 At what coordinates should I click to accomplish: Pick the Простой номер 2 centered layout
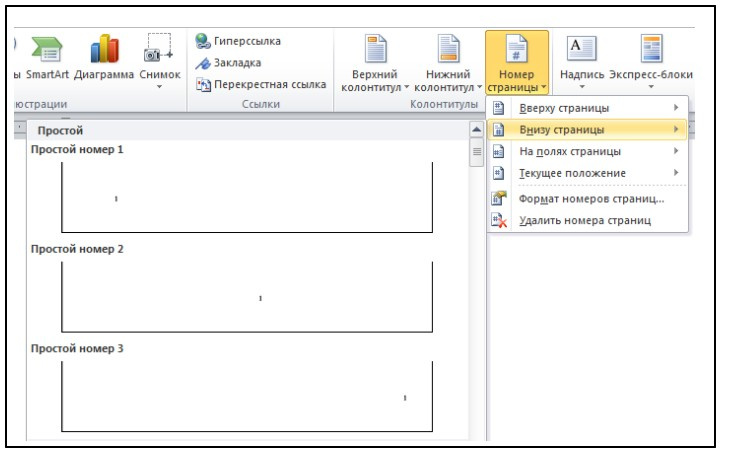click(247, 297)
